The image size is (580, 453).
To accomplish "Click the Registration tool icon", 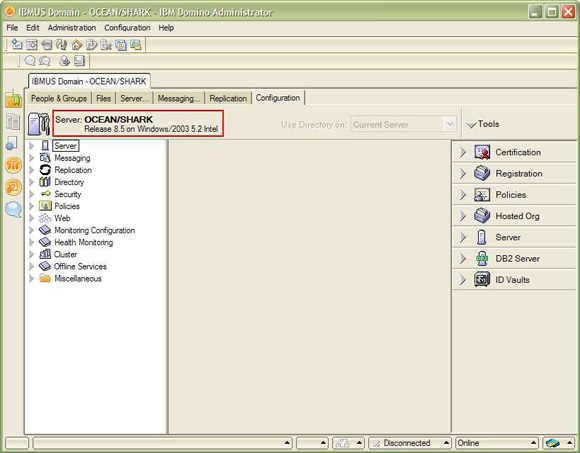I will [x=482, y=173].
